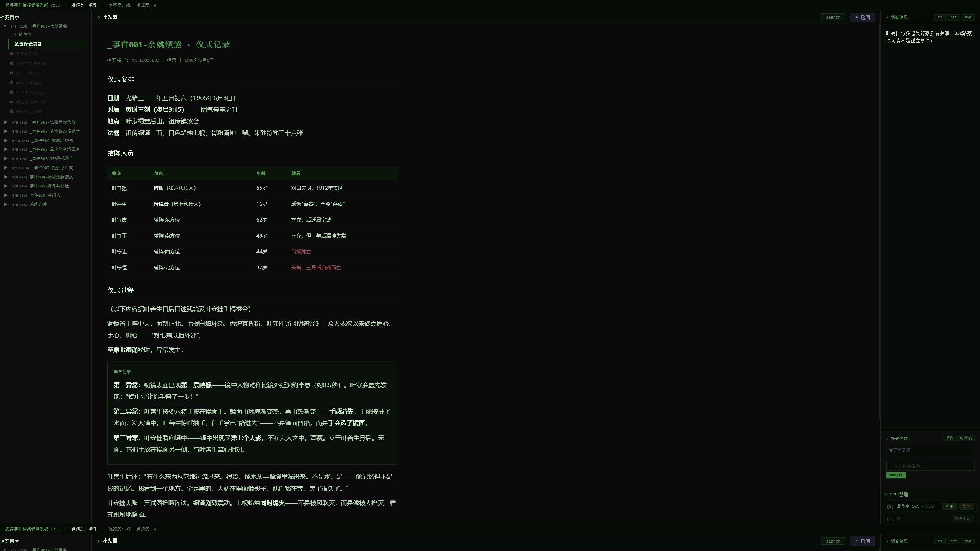The height and width of the screenshot is (551, 980).
Task: Select the upper ref notes tab
Action: click(x=953, y=17)
